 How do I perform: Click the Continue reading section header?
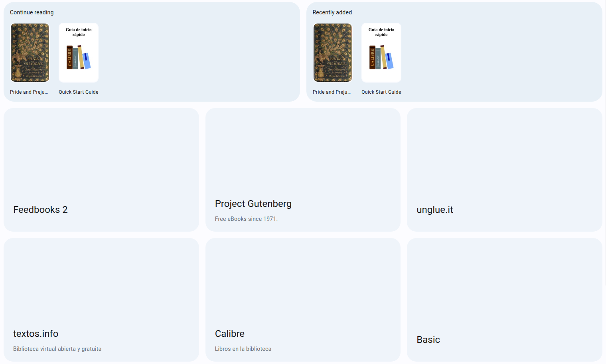point(32,12)
